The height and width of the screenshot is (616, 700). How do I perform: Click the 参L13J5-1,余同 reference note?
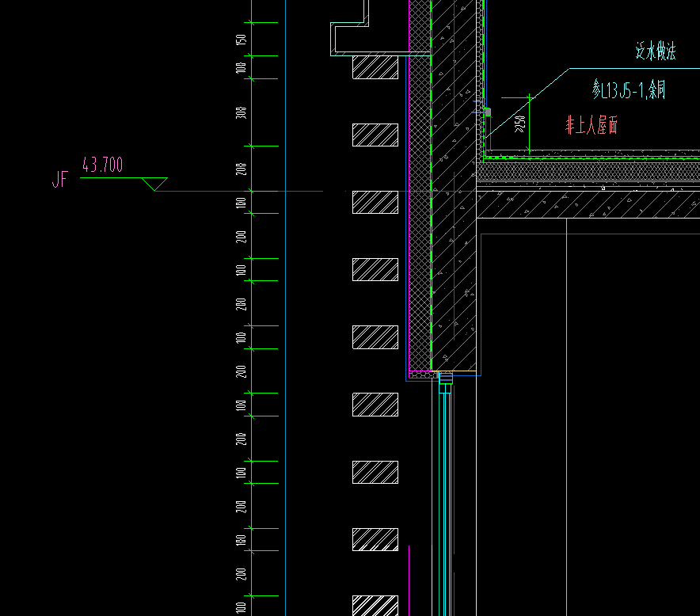(629, 89)
